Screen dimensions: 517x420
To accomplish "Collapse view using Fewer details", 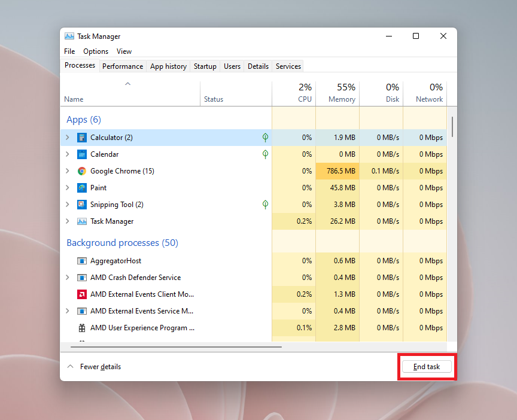I will pos(94,367).
